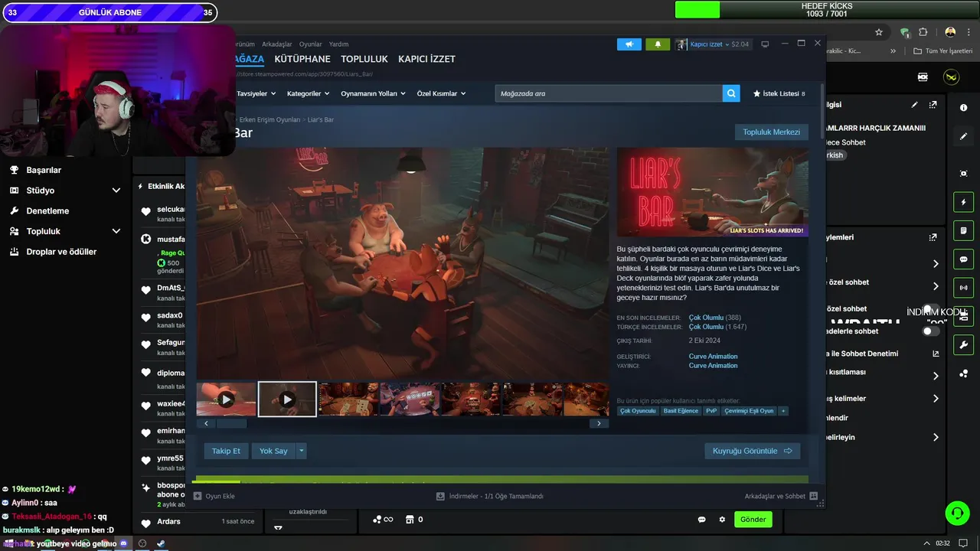Screen dimensions: 980x551
Task: Toggle the özel sohbet switch
Action: point(931,309)
